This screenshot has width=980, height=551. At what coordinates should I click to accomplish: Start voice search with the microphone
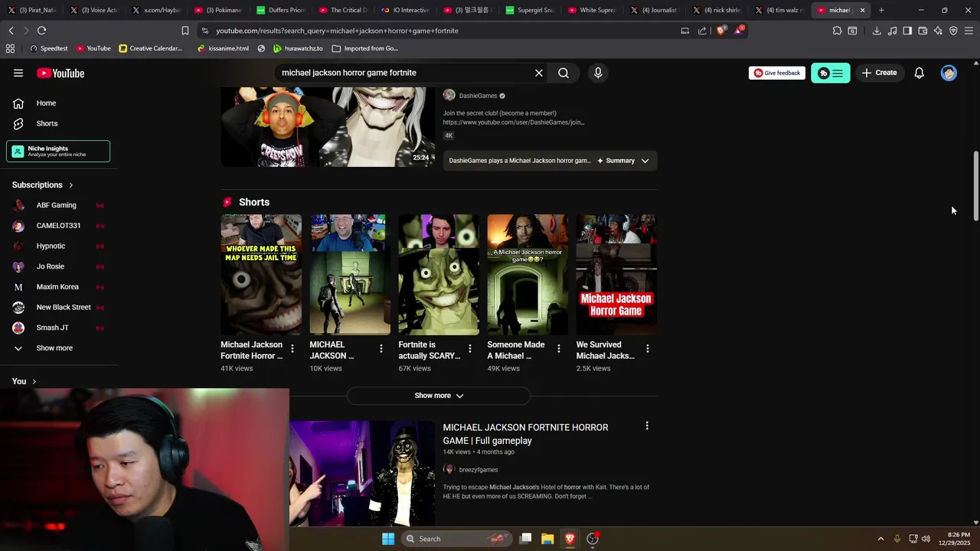pos(598,73)
